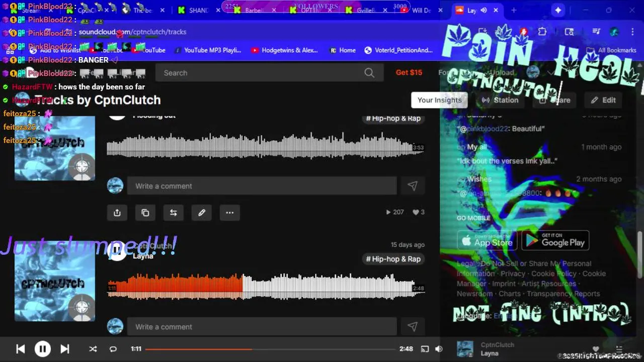This screenshot has width=644, height=362.
Task: Skip to next track in the player
Action: [65, 349]
